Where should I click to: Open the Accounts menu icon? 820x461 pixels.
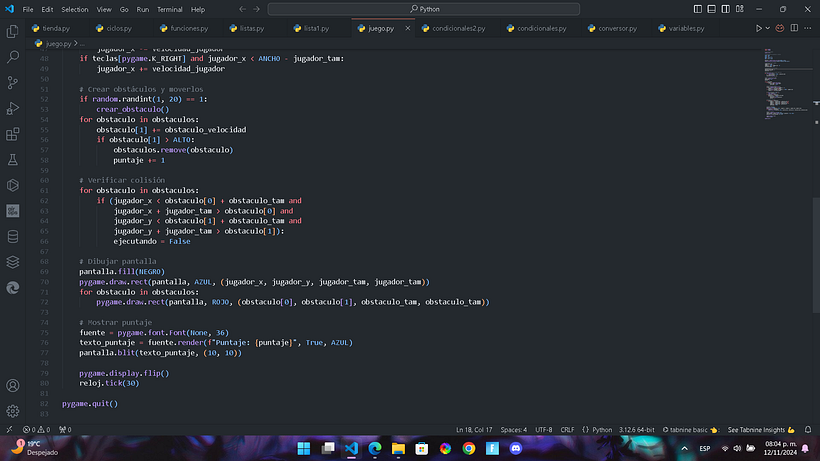(x=13, y=386)
